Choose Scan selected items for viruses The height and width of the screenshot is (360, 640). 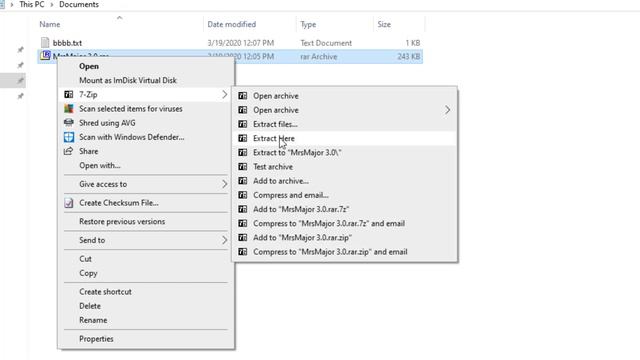pos(131,109)
